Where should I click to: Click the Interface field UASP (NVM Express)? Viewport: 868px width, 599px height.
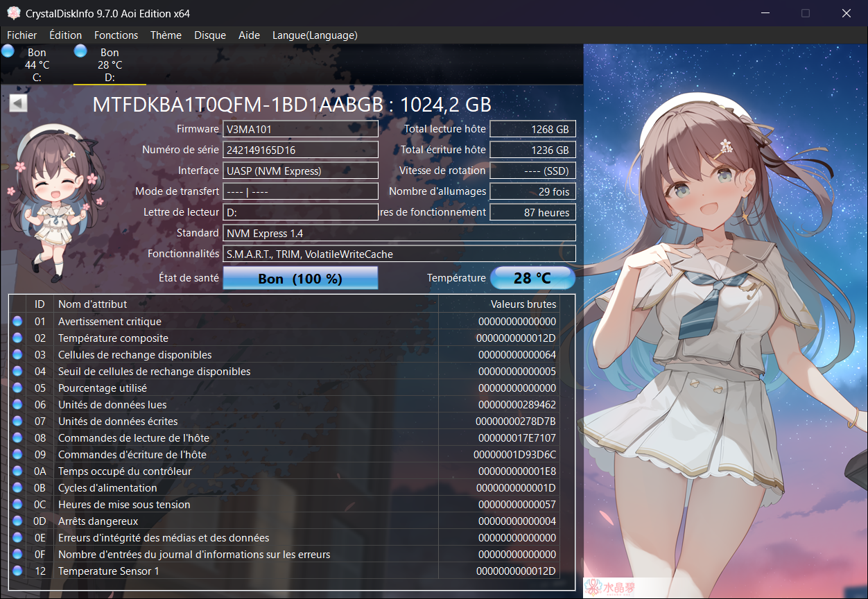300,171
